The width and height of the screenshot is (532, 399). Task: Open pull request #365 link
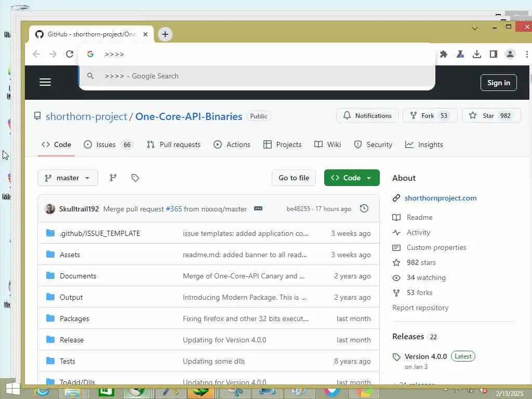[174, 209]
